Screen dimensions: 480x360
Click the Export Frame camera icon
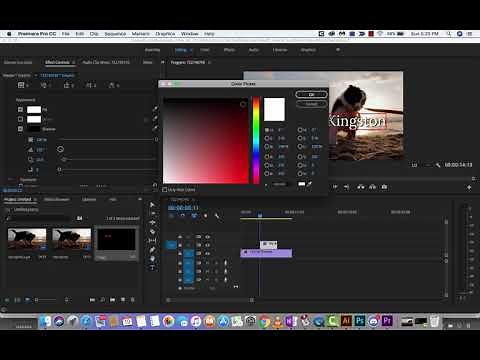coord(384,187)
